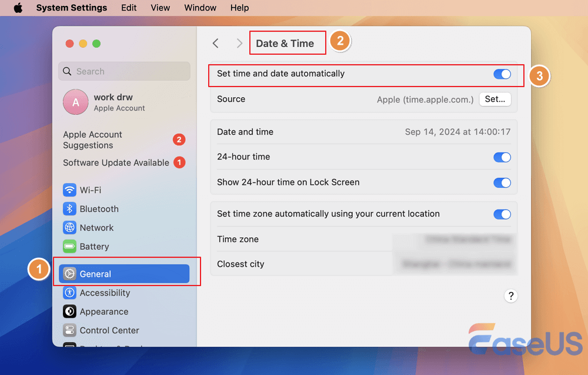Viewport: 588px width, 375px height.
Task: Click the Sep 14, 2024 date value
Action: pyautogui.click(x=457, y=132)
